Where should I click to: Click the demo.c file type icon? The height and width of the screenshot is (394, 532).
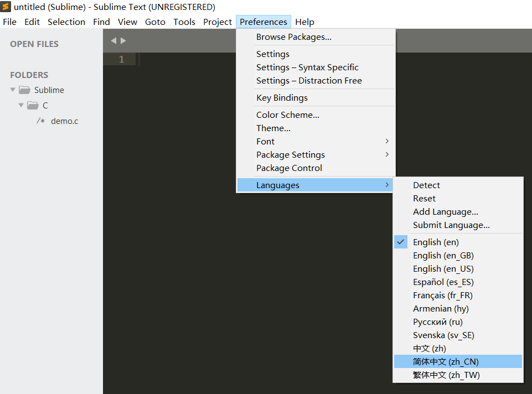point(41,121)
